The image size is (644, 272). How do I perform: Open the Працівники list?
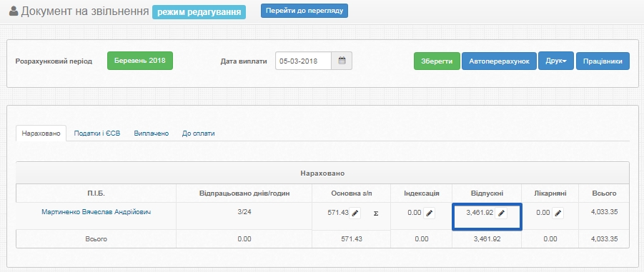point(603,61)
